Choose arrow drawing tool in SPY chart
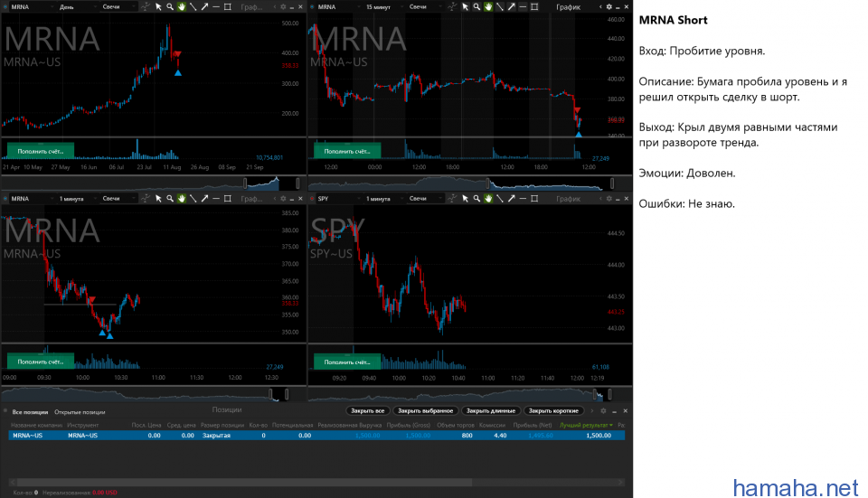Viewport: 868px width, 498px height. click(512, 198)
